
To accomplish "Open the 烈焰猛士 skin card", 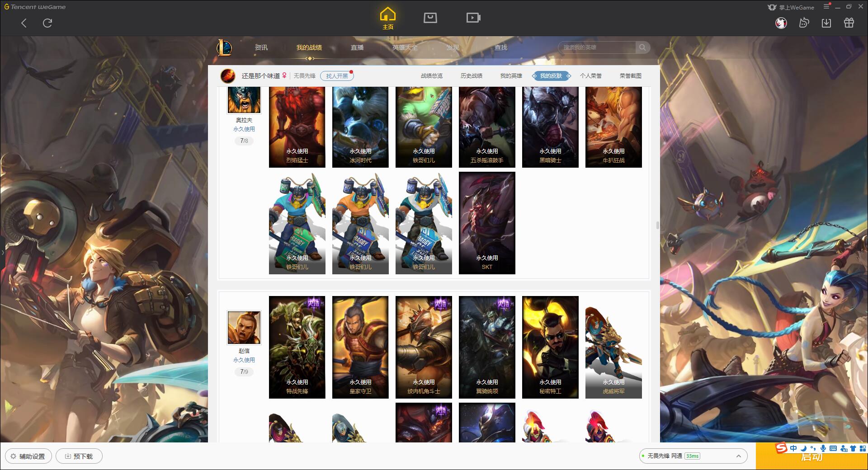I will point(297,127).
